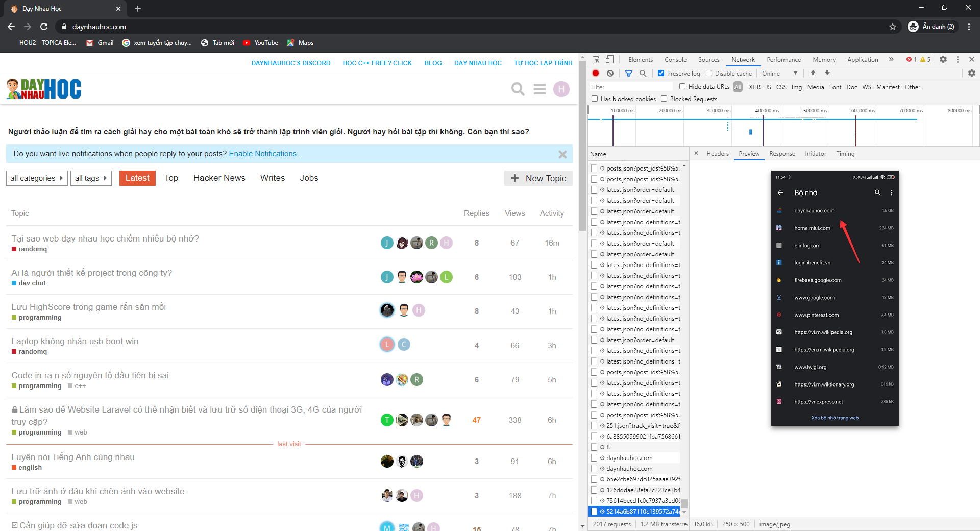The width and height of the screenshot is (980, 531).
Task: Open the user profile avatar H in the site header
Action: click(561, 89)
